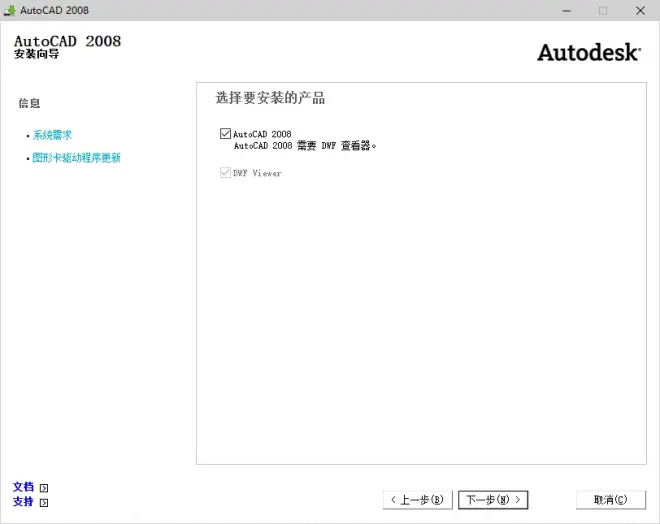Click the AutoCAD installer title bar icon

pyautogui.click(x=10, y=11)
